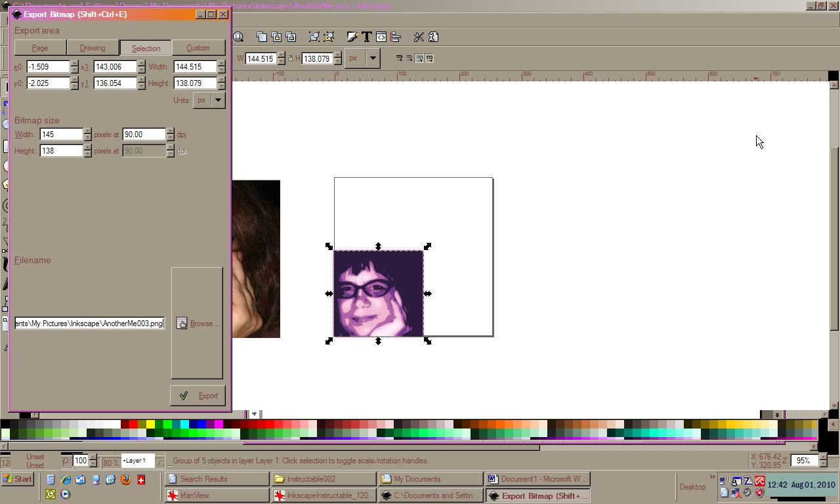This screenshot has width=840, height=504.
Task: Switch to the Search Results taskbar button
Action: [x=217, y=479]
